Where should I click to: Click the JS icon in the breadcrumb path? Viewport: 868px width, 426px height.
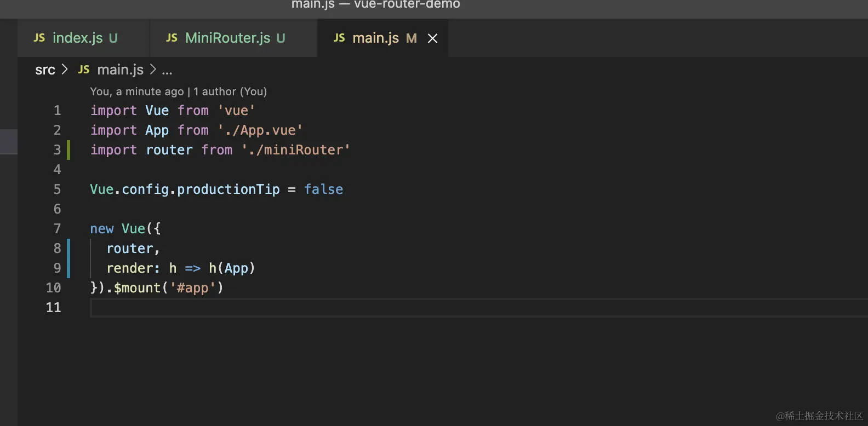point(84,70)
